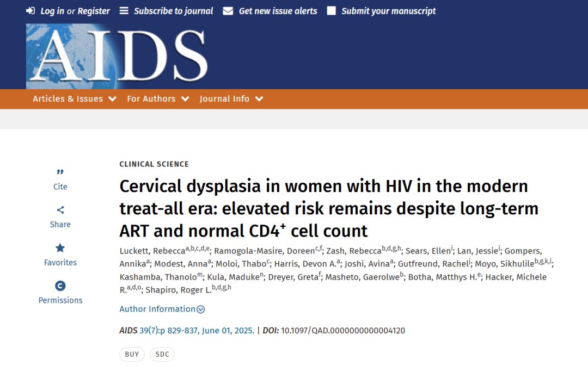Click the Favorites star icon

pos(60,247)
